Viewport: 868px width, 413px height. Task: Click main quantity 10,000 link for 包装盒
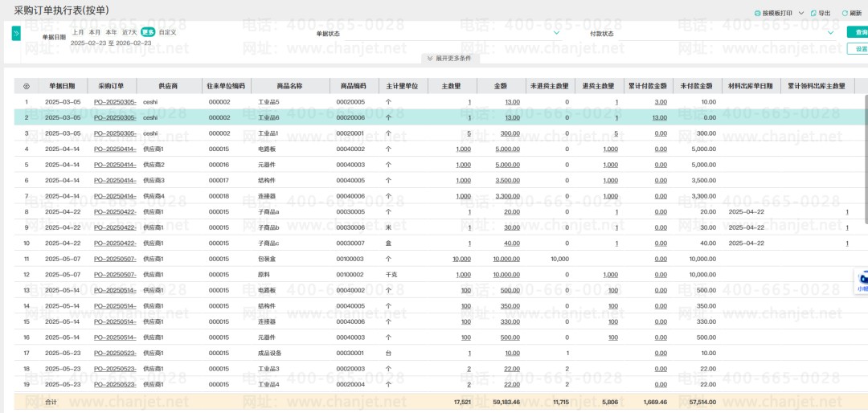(461, 259)
